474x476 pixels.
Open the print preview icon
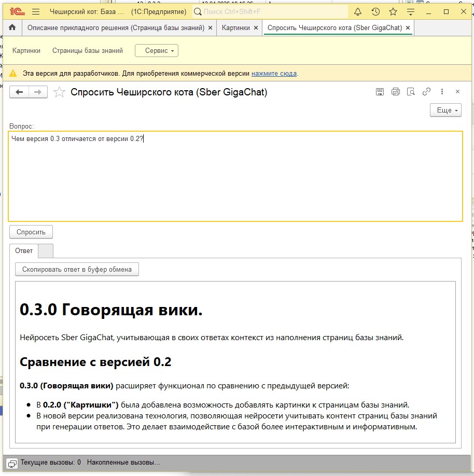[x=411, y=92]
